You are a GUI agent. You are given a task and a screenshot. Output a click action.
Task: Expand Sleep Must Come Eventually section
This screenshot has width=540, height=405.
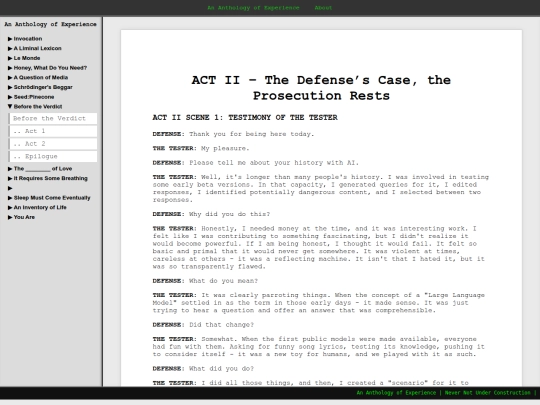coord(49,198)
